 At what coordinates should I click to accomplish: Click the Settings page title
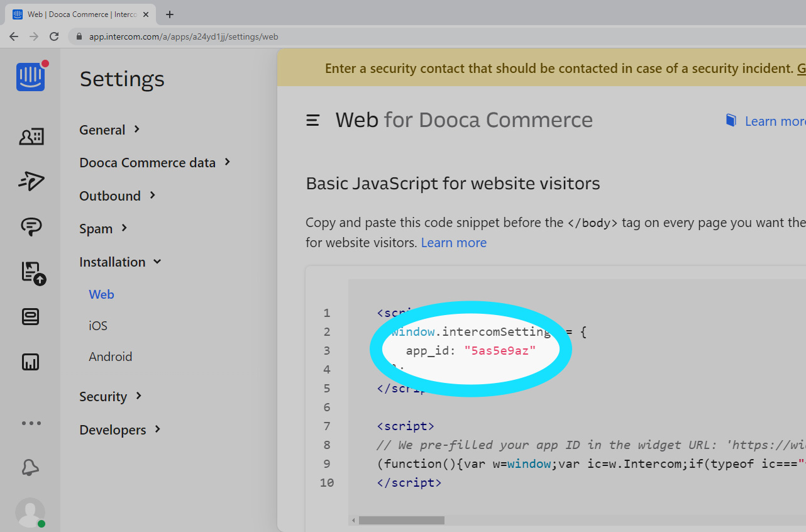point(122,79)
